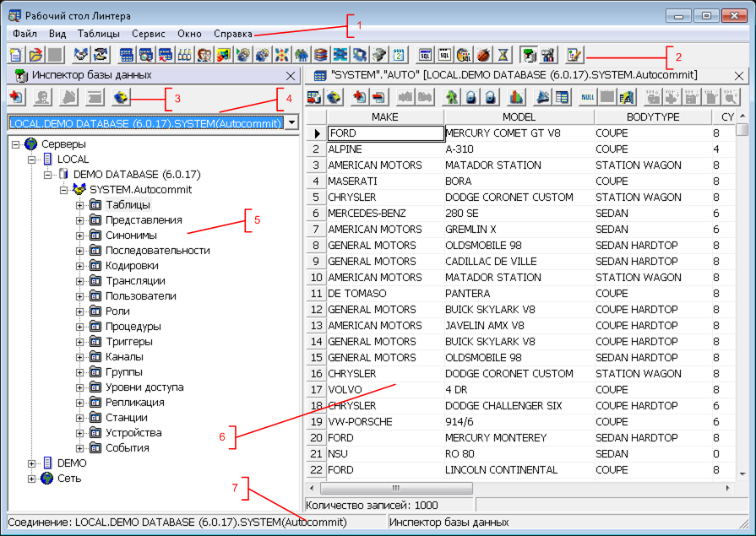Click the MASERATI cell

[385, 181]
